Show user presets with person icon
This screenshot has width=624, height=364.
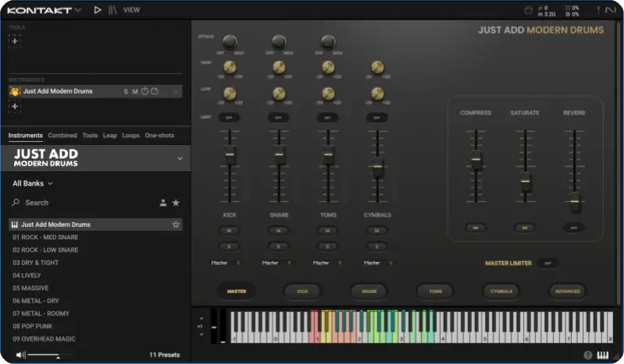point(163,203)
